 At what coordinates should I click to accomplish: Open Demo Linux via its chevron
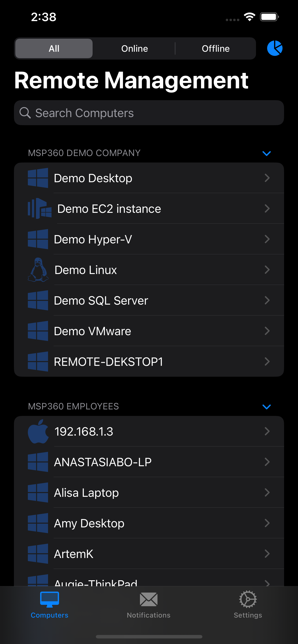click(x=267, y=270)
